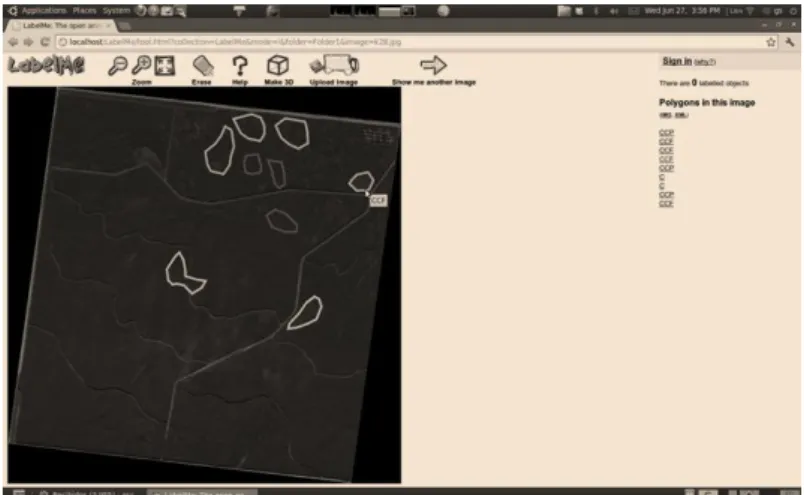Viewport: 804px width, 495px height.
Task: Select the LabelMe browser tab
Action: coord(63,25)
